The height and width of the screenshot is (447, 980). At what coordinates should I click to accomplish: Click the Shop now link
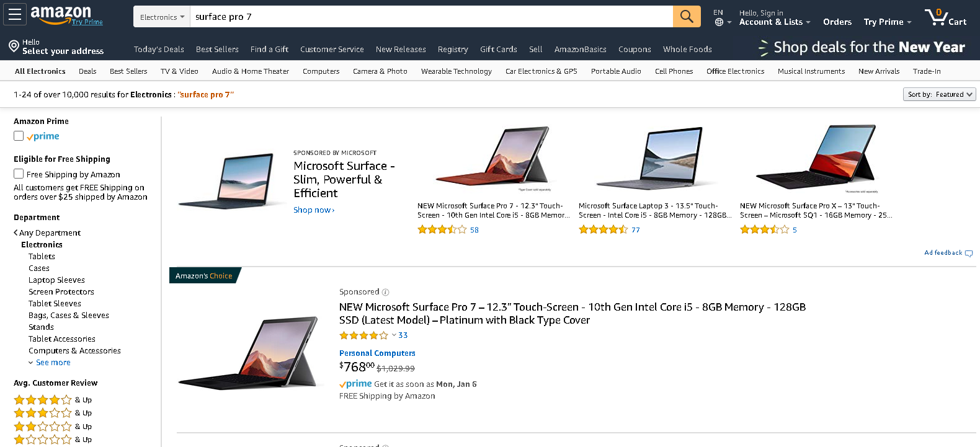coord(314,210)
